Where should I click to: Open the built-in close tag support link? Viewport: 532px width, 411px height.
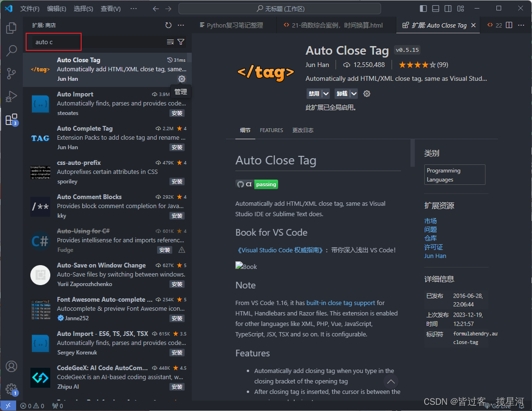[x=341, y=303]
